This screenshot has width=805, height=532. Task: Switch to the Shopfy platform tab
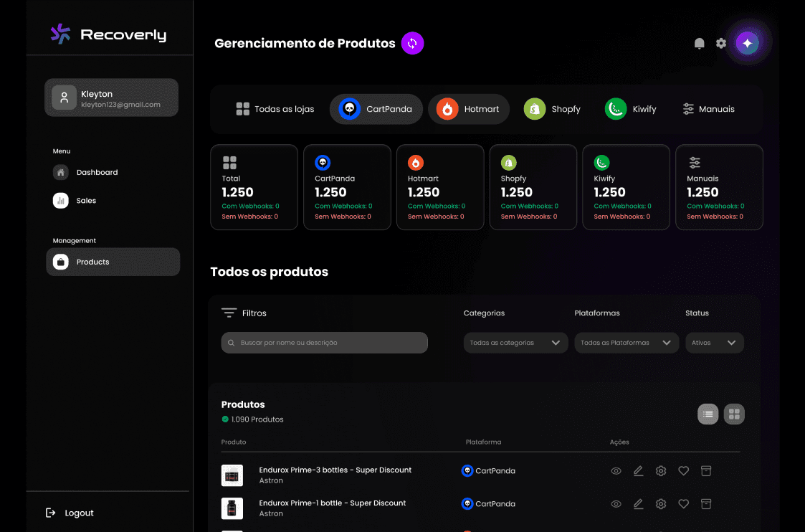pyautogui.click(x=553, y=108)
